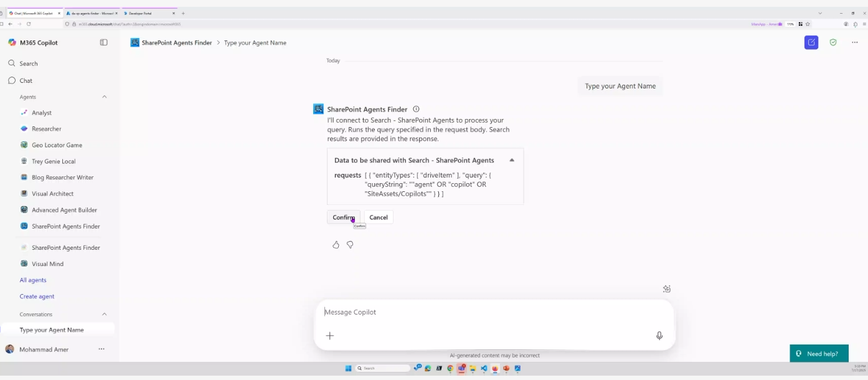Give a thumbs up to the response
Viewport: 868px width, 380px height.
pyautogui.click(x=336, y=245)
